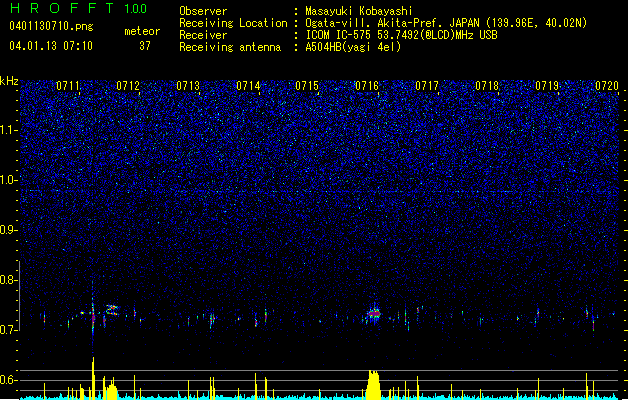Image resolution: width=629 pixels, height=400 pixels.
Task: Click the 1.0 frequency axis label
Action: (9, 180)
